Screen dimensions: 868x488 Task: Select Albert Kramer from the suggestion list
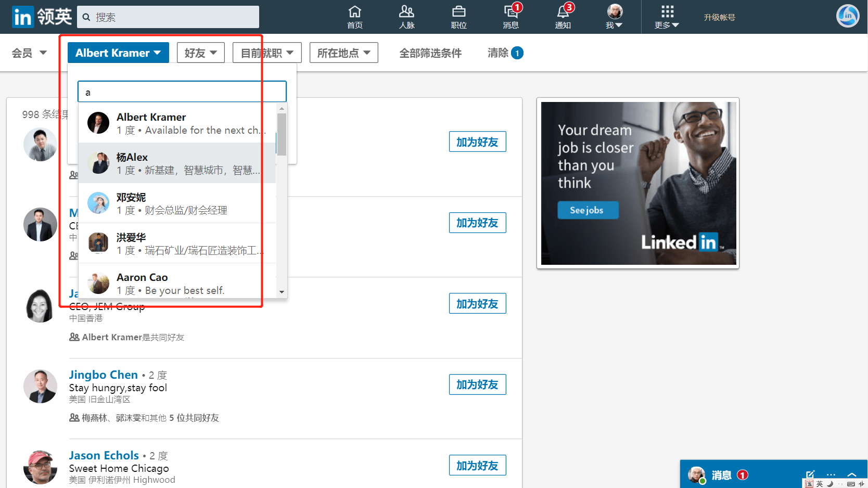coord(177,123)
